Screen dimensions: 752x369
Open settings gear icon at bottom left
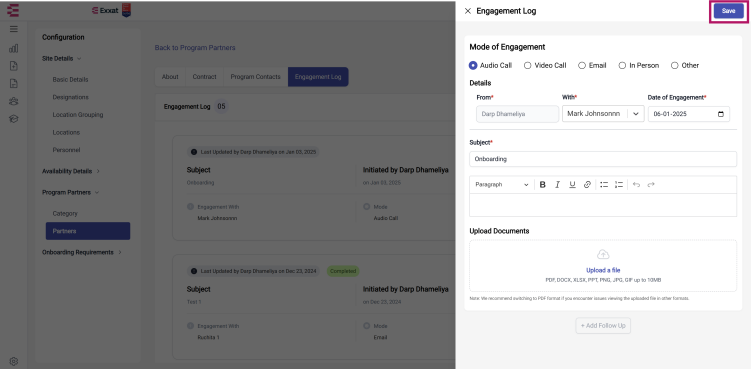point(13,361)
